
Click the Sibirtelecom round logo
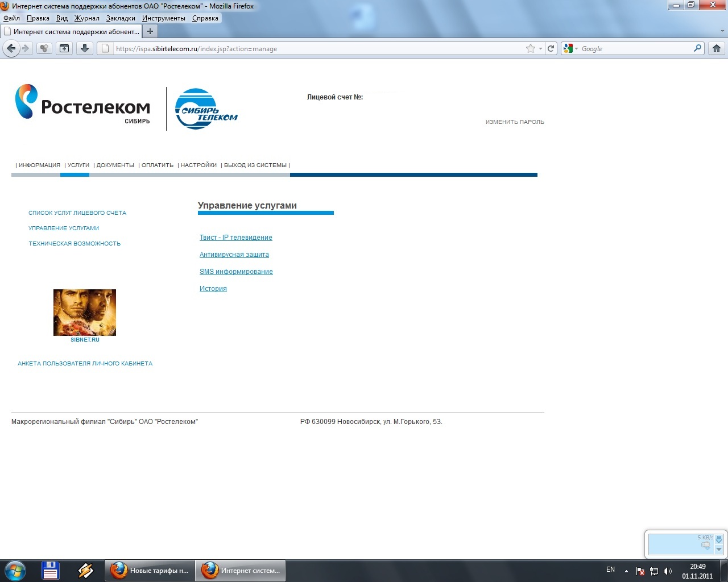click(x=206, y=109)
